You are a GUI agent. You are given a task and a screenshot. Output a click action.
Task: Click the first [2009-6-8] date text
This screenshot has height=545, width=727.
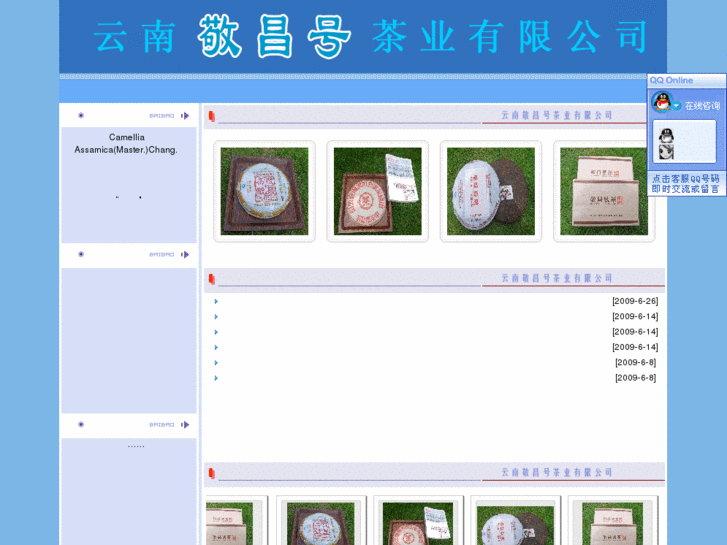636,362
